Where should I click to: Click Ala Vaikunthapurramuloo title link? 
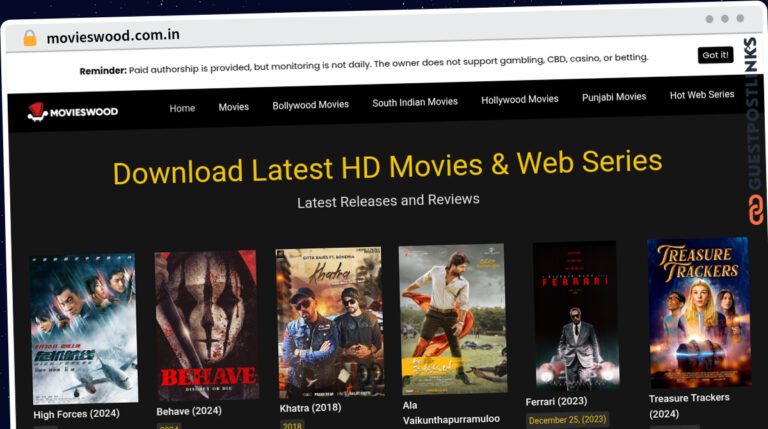[451, 413]
